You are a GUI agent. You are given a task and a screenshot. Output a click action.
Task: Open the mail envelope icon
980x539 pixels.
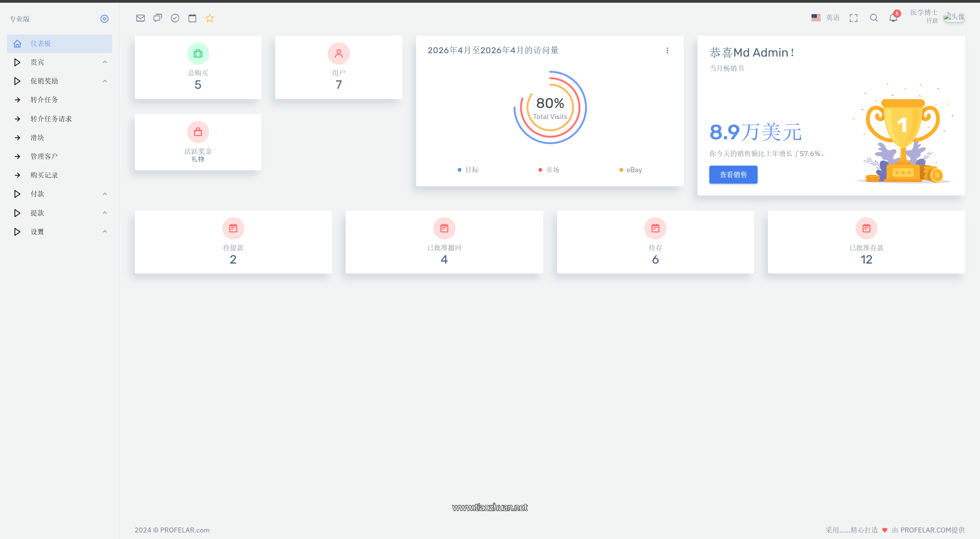click(x=140, y=18)
